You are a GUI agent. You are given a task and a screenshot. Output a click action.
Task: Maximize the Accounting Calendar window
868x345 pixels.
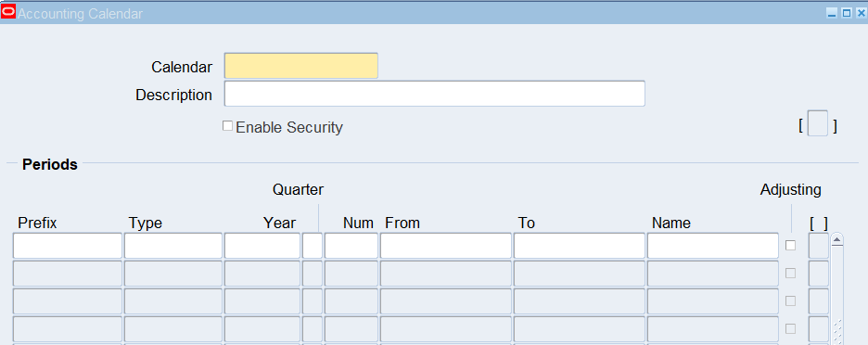(x=847, y=13)
